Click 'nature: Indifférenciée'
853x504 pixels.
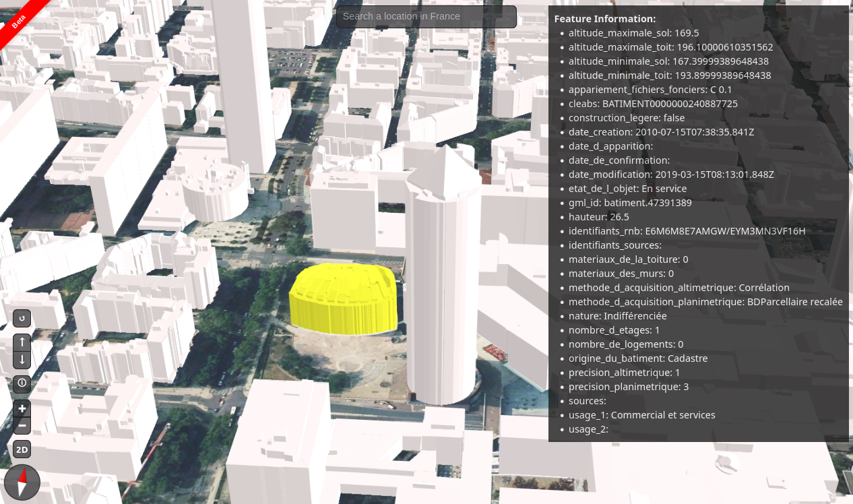(x=618, y=316)
